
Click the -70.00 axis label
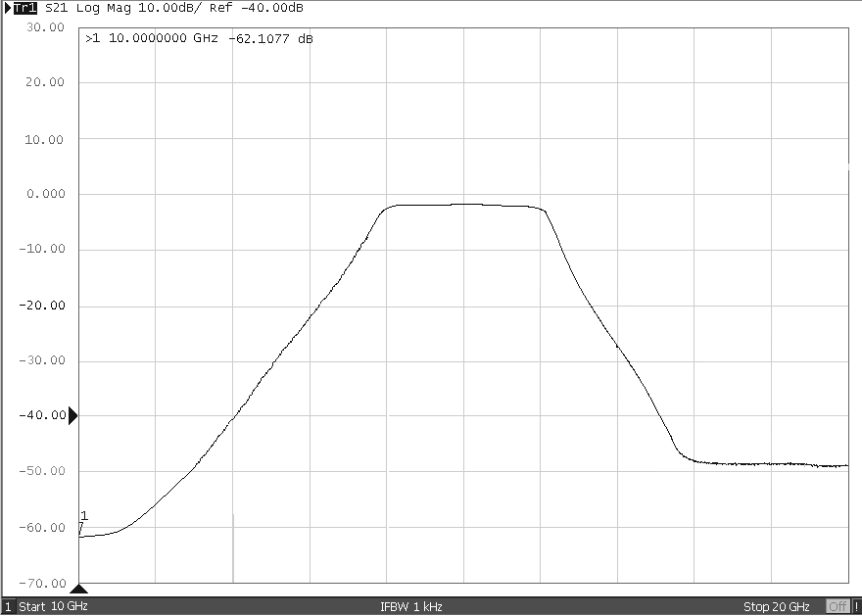42,583
